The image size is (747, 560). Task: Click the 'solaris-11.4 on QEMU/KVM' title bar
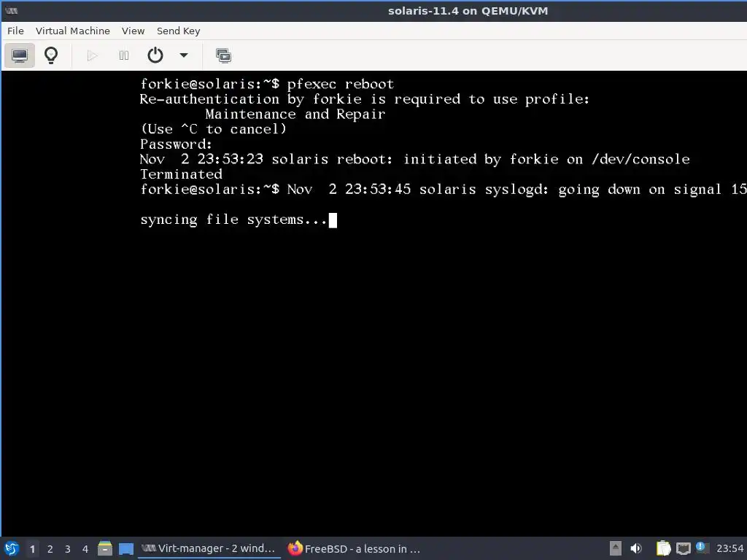(x=468, y=10)
